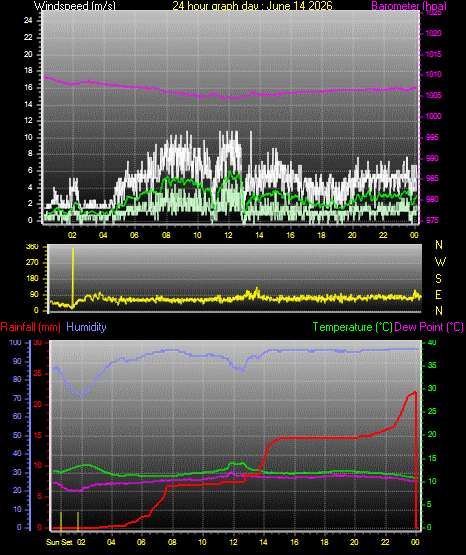Viewport: 466px width, 555px height.
Task: Click the 24 hour graph day title
Action: click(x=252, y=6)
